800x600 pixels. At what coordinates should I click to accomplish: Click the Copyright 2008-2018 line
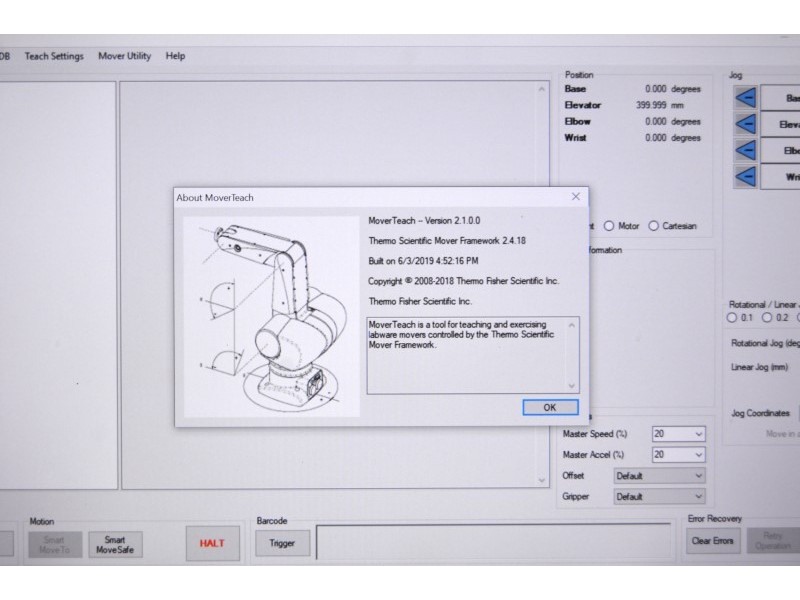(x=463, y=281)
